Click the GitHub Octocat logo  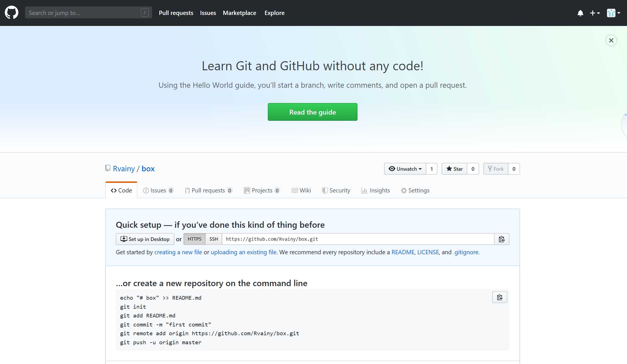click(12, 13)
